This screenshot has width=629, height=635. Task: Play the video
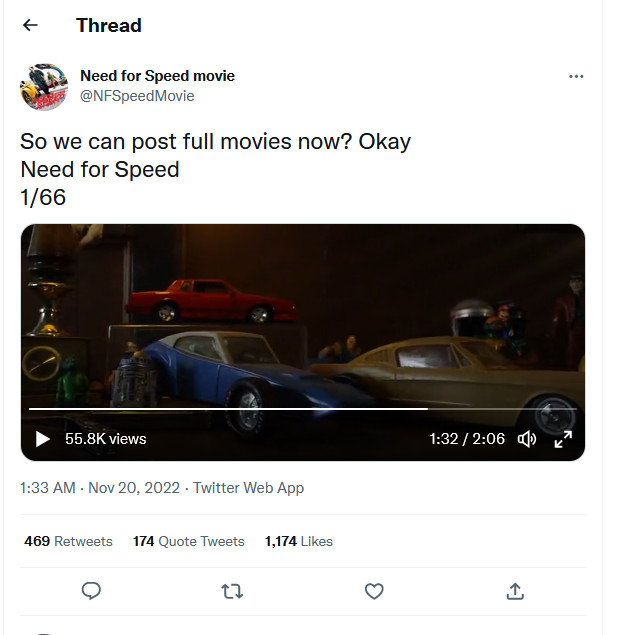click(42, 439)
